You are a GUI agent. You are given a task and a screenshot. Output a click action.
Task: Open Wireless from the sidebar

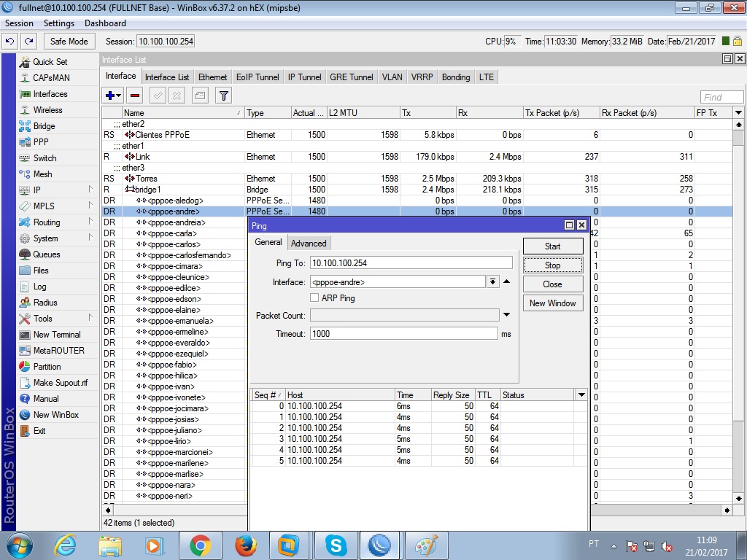47,110
